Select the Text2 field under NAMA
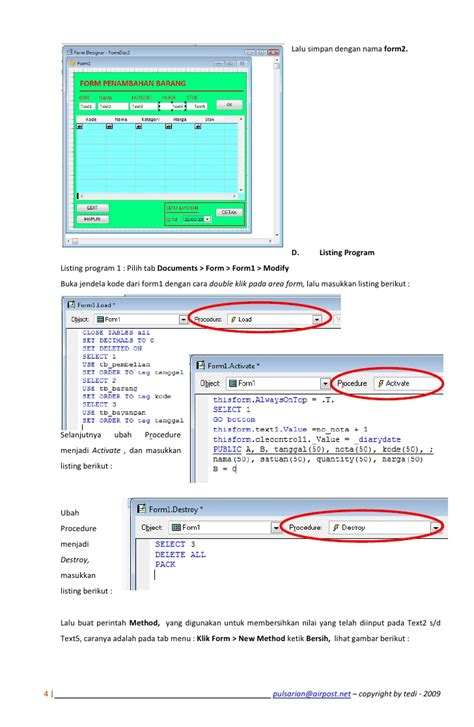This screenshot has height=727, width=474. [113, 107]
